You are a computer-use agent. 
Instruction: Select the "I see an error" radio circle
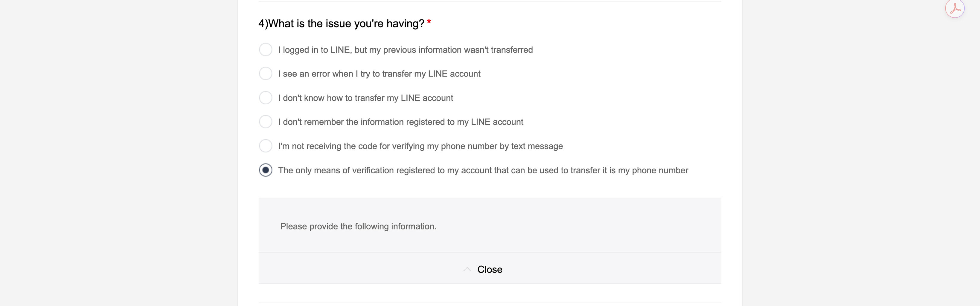click(266, 74)
